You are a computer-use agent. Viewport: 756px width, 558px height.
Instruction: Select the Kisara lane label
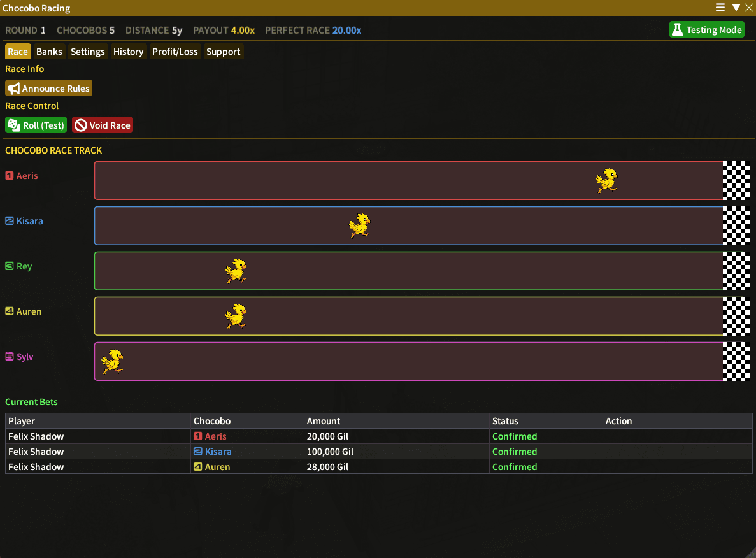pos(30,222)
